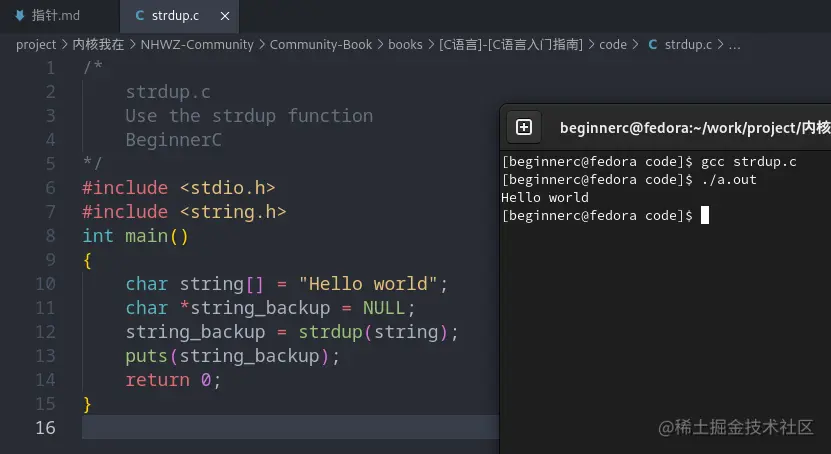The image size is (831, 454).
Task: Open the 'project' breadcrumb segment
Action: pos(36,44)
